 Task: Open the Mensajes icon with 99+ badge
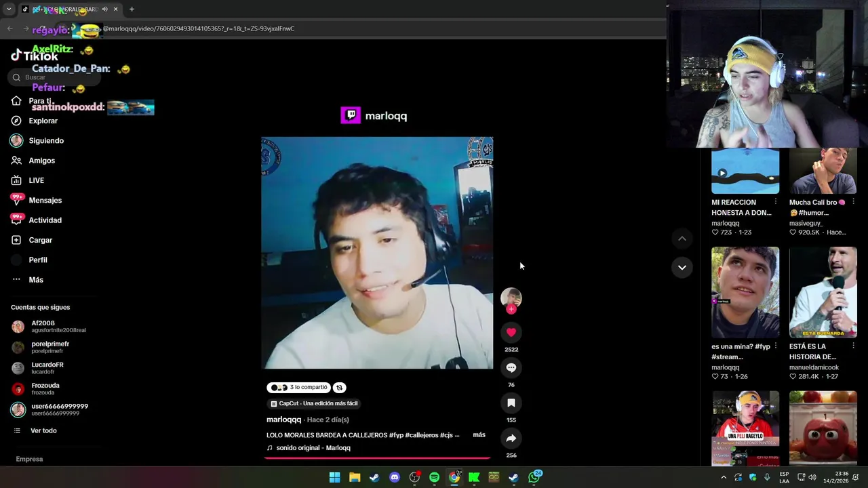coord(16,200)
